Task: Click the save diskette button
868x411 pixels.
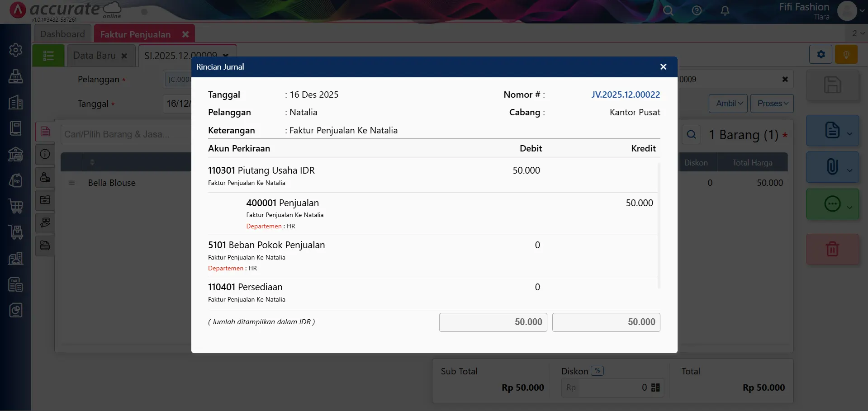Action: 832,85
